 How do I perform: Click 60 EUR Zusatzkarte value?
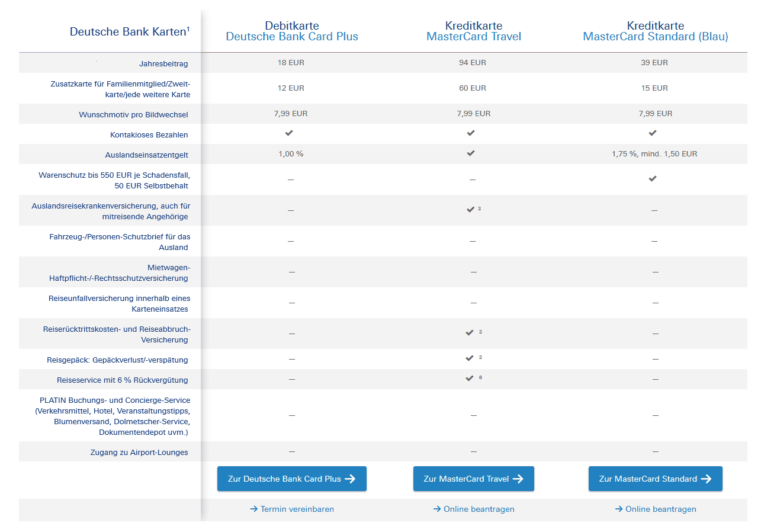click(473, 88)
